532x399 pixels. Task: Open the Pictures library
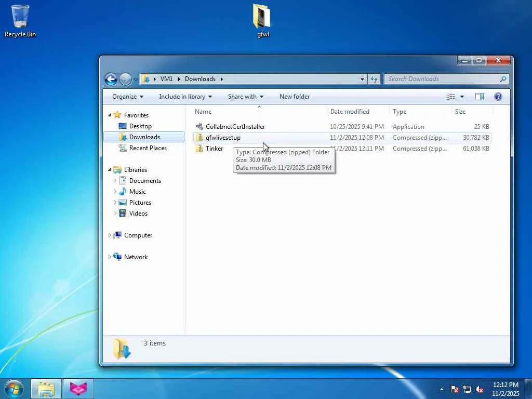(140, 203)
